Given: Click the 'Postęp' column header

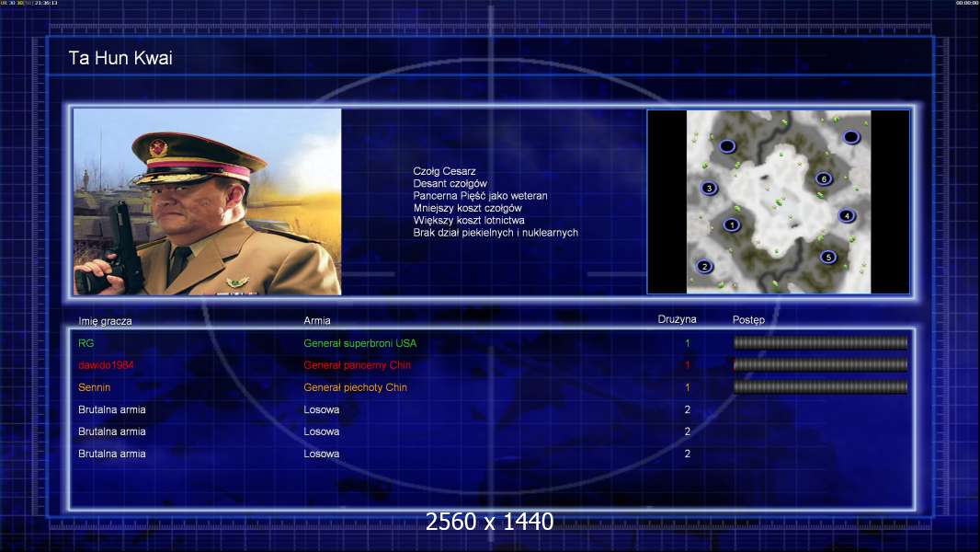Looking at the screenshot, I should point(748,320).
